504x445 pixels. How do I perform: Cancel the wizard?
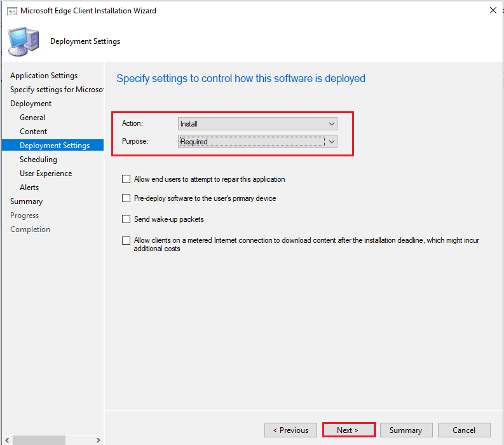tap(464, 430)
